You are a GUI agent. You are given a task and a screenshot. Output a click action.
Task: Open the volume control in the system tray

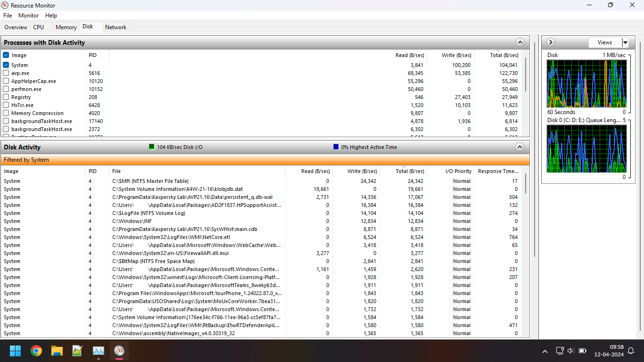(x=570, y=351)
